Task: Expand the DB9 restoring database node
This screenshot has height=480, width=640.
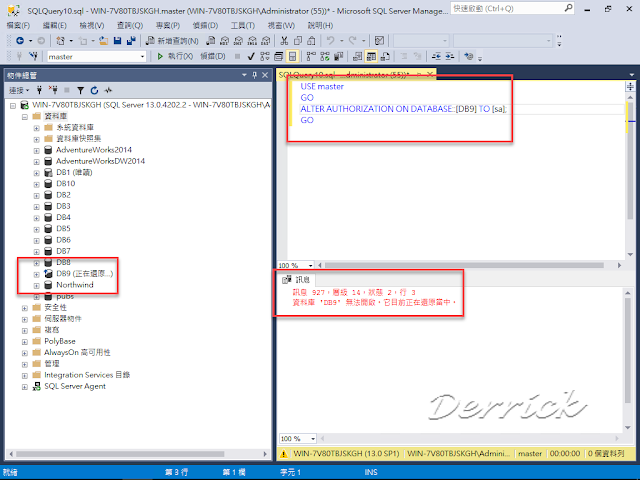Action: (x=36, y=274)
